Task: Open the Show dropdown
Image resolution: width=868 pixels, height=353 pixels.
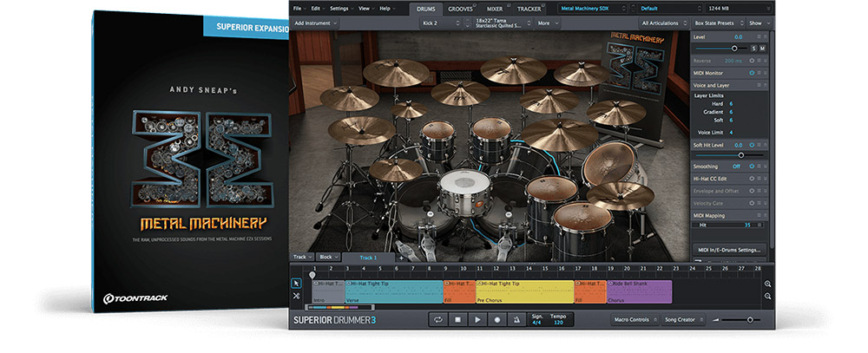Action: [759, 23]
